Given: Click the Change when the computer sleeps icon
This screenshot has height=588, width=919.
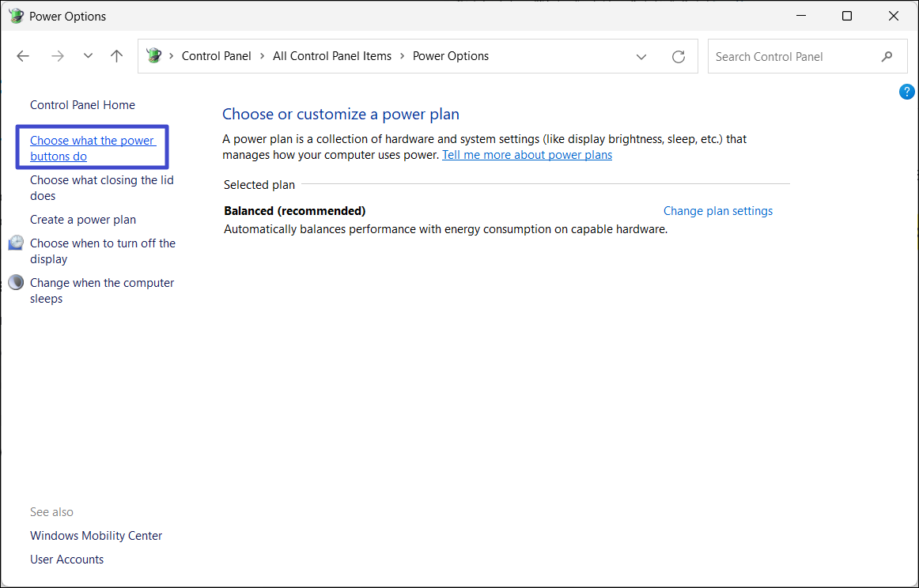Looking at the screenshot, I should tap(16, 282).
